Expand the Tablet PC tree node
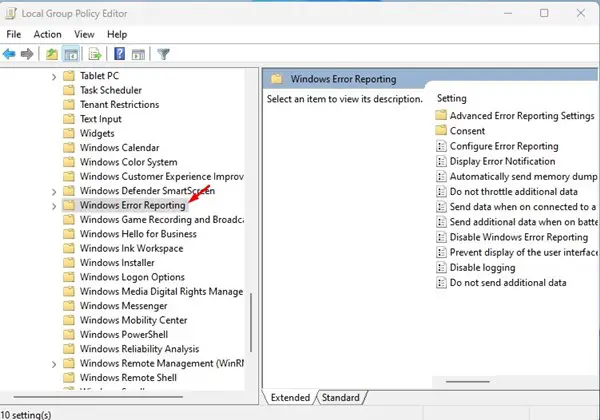 pos(54,77)
